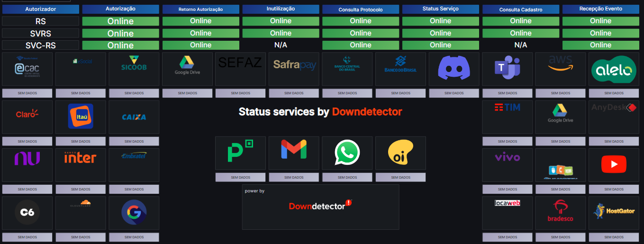Click the Downdetector logo in power by panel
This screenshot has width=644, height=244.
[321, 206]
